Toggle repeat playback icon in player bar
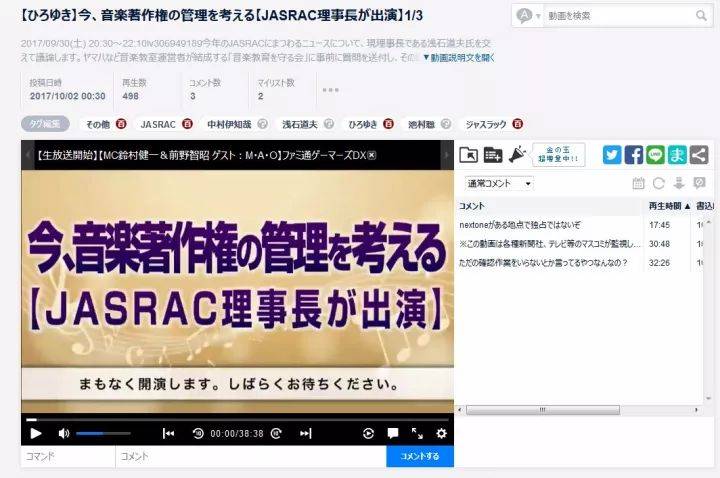Screen dimensions: 720x478 [368, 433]
